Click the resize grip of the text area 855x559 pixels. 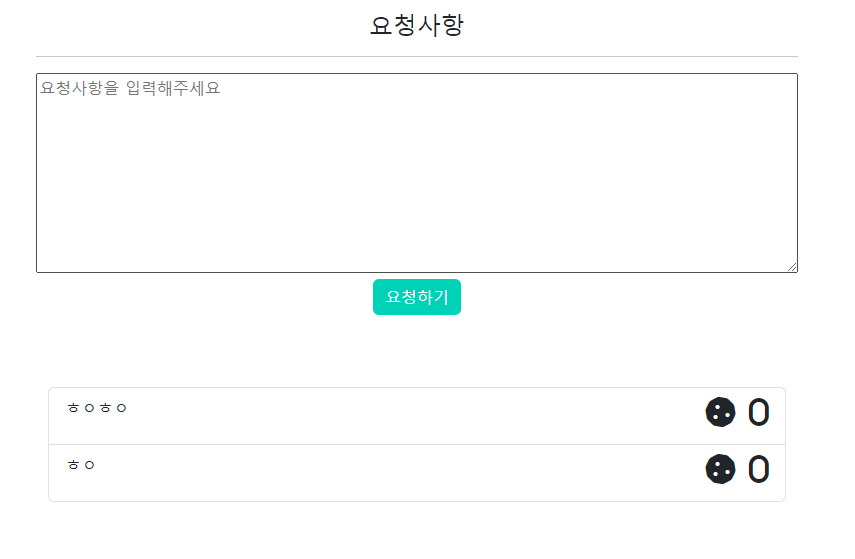(792, 267)
